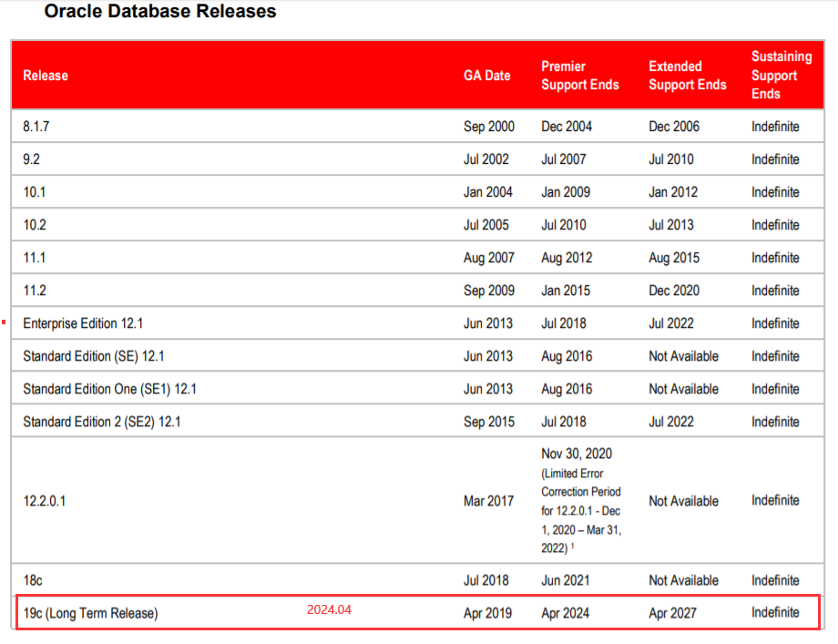Click the Extended Support Ends header
Image resolution: width=838 pixels, height=644 pixels.
pos(687,76)
